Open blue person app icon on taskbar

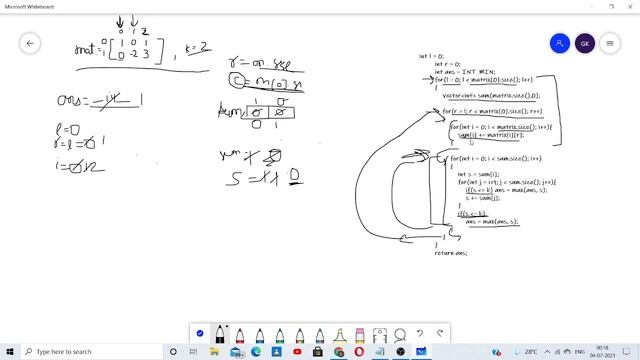coord(276,351)
